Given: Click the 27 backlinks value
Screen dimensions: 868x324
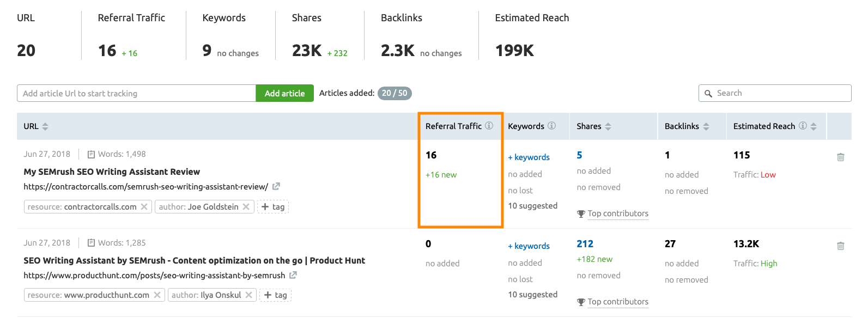Looking at the screenshot, I should pos(670,244).
